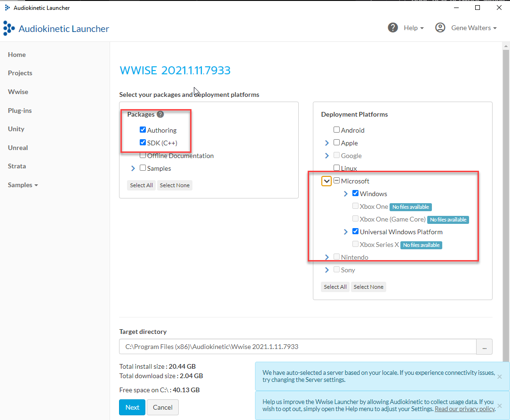The image size is (510, 420).
Task: Open the Plug-ins section
Action: [20, 111]
